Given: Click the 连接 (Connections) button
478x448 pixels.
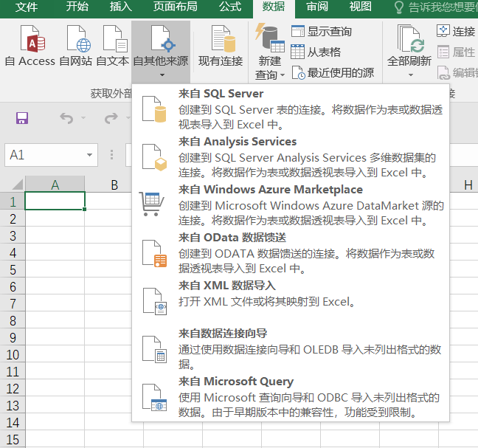Looking at the screenshot, I should 456,31.
